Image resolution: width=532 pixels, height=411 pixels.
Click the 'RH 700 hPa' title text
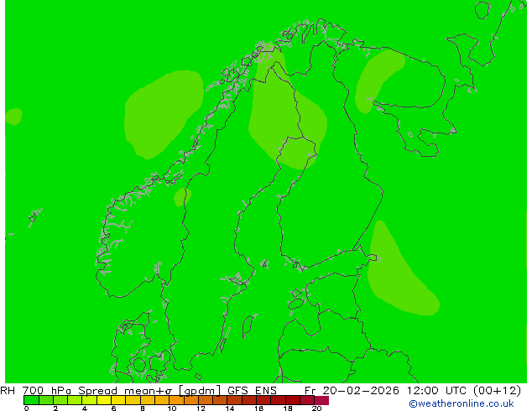tap(35, 390)
